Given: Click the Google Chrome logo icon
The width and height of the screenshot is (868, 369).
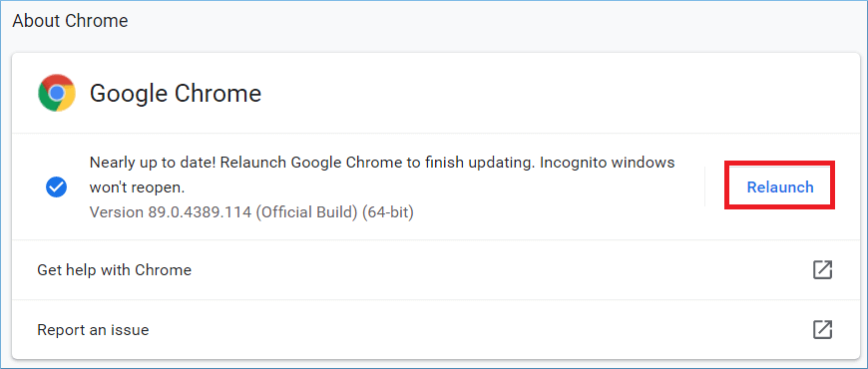Looking at the screenshot, I should click(x=57, y=93).
